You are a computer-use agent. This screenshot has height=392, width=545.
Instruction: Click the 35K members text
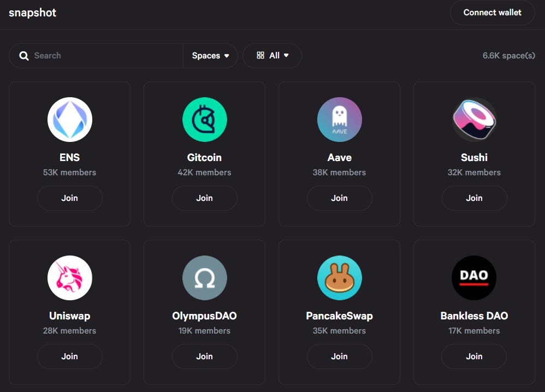coord(339,331)
